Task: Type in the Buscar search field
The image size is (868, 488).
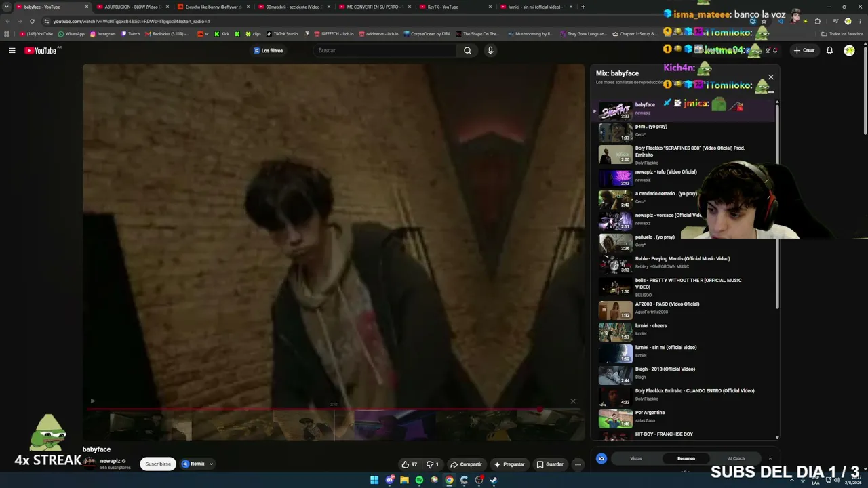Action: click(385, 50)
